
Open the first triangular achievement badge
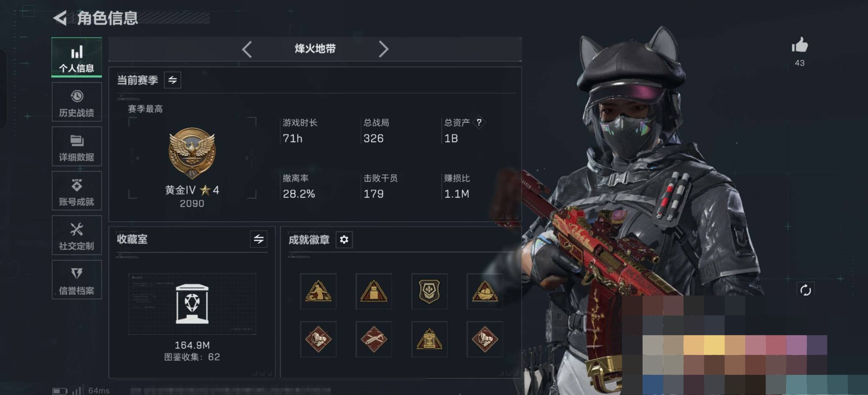click(x=318, y=291)
